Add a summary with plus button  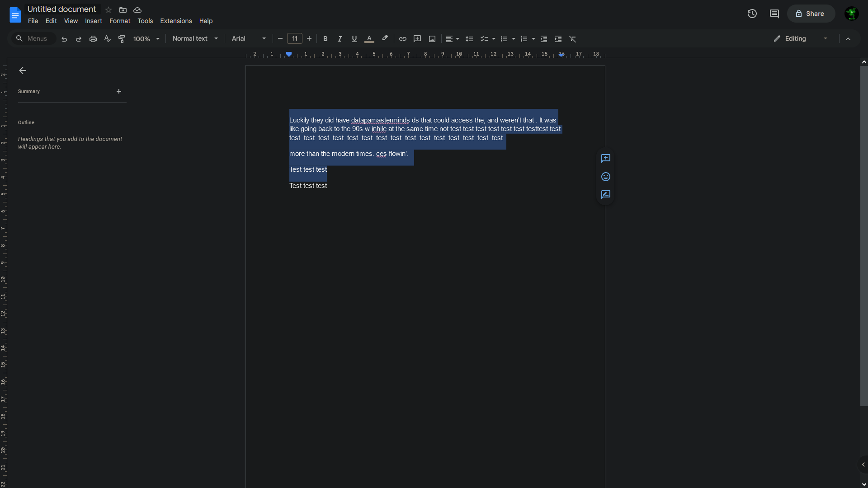coord(119,91)
